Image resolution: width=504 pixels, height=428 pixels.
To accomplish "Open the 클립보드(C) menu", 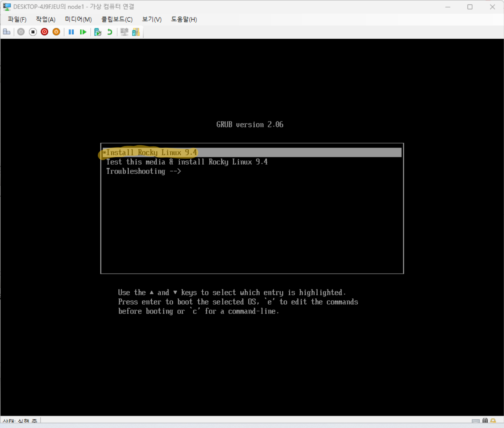I will [x=117, y=19].
